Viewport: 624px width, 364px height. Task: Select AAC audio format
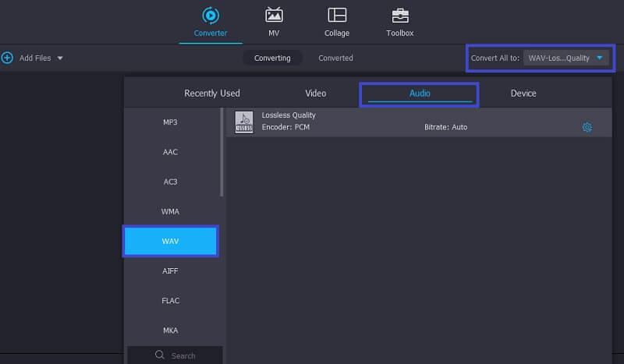tap(170, 152)
